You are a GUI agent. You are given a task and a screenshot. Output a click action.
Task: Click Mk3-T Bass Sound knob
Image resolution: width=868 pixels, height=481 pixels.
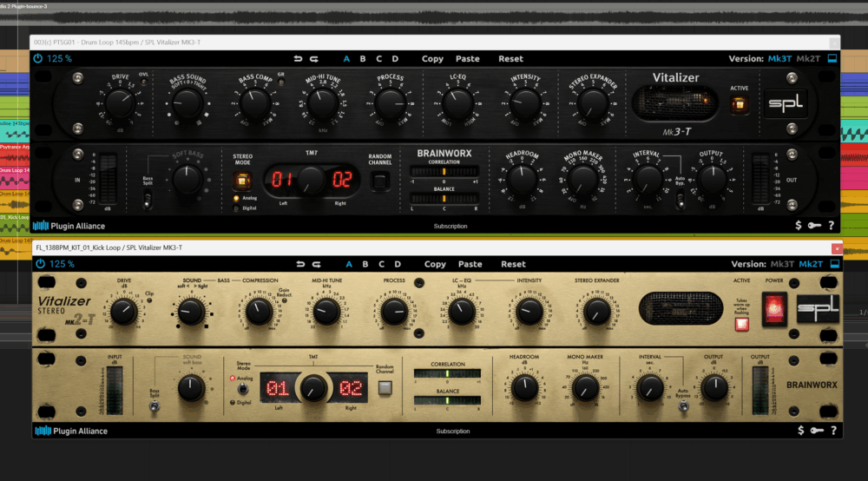187,103
